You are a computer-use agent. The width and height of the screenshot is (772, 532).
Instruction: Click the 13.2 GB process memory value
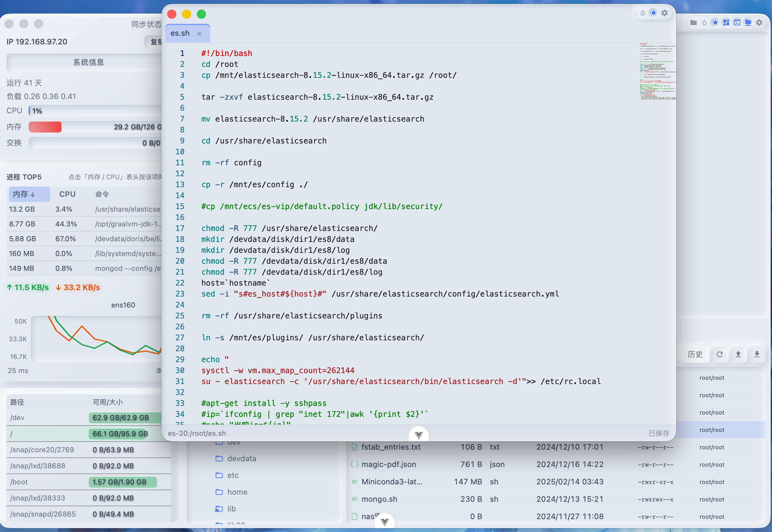point(22,209)
